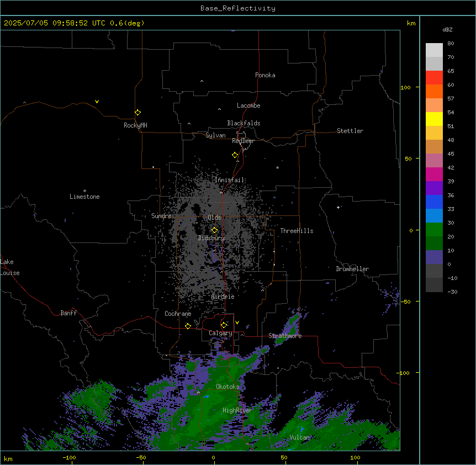Viewport: 476px width, 465px height.
Task: Click the Lake Louise label
Action: (x=10, y=267)
